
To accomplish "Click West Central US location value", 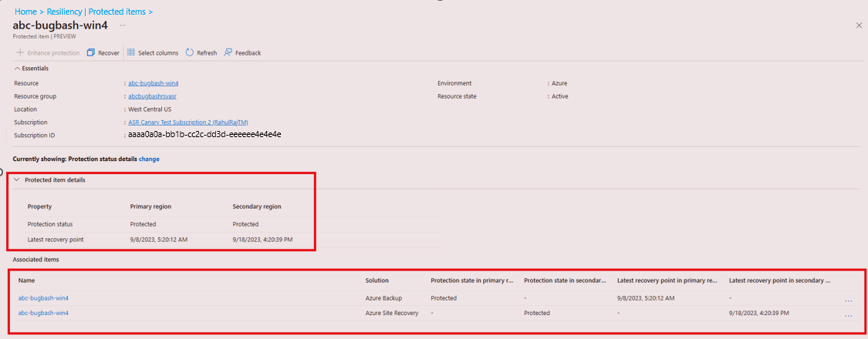I will pyautogui.click(x=150, y=109).
